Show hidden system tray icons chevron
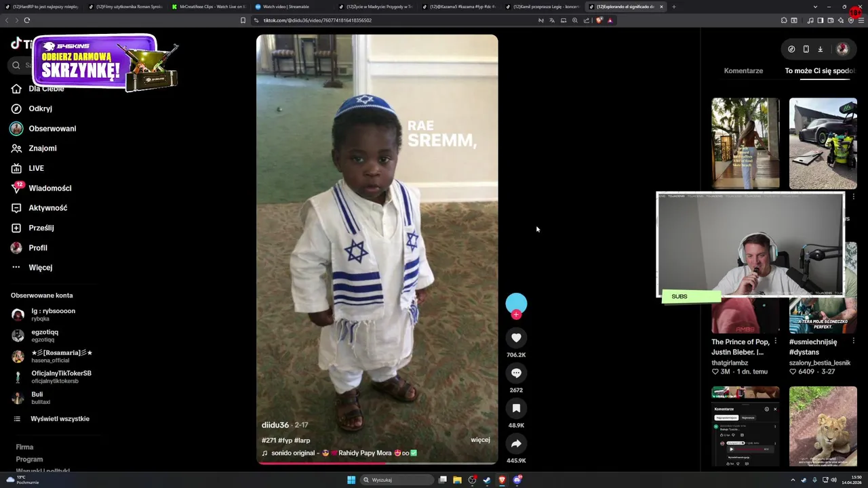The image size is (868, 488). click(x=793, y=480)
